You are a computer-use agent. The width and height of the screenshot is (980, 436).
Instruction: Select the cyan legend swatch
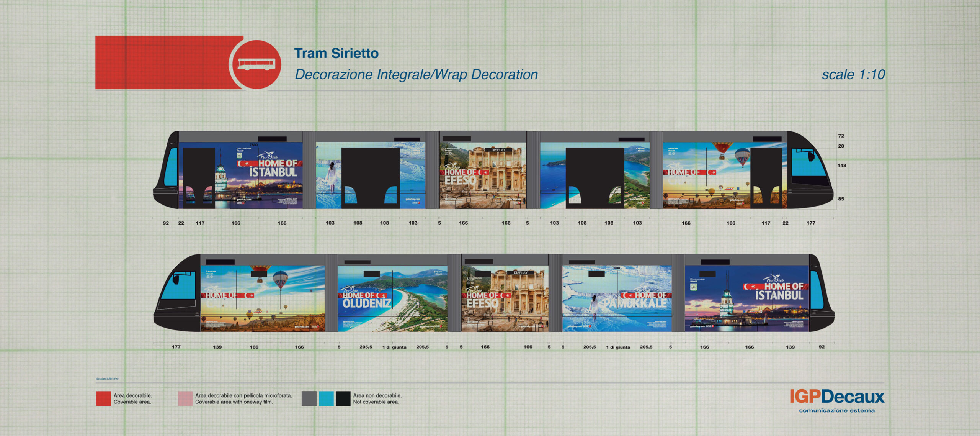pyautogui.click(x=326, y=398)
